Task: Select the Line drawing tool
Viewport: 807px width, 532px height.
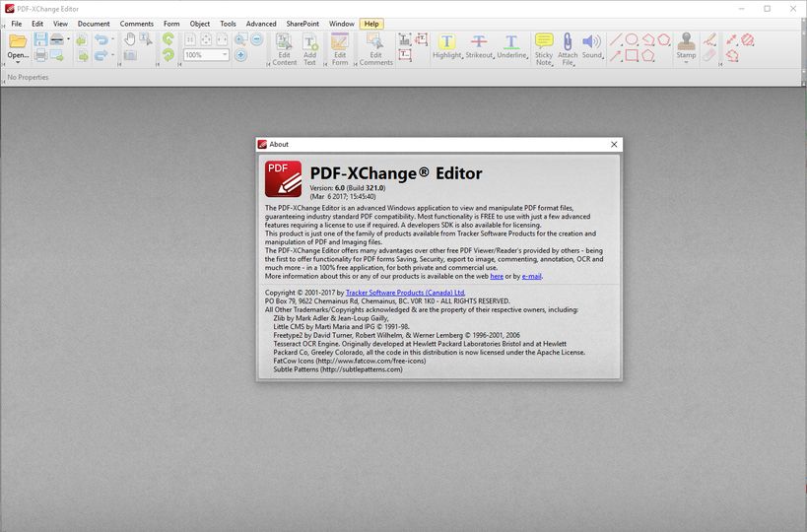Action: pos(616,39)
